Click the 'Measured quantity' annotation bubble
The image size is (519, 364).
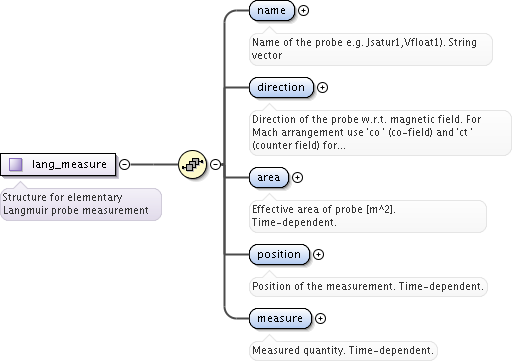click(x=343, y=351)
